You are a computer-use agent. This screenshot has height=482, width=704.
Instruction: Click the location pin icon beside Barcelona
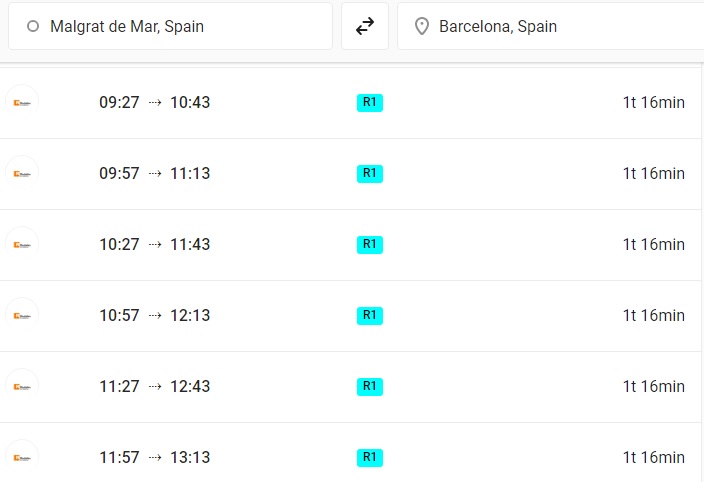(422, 26)
